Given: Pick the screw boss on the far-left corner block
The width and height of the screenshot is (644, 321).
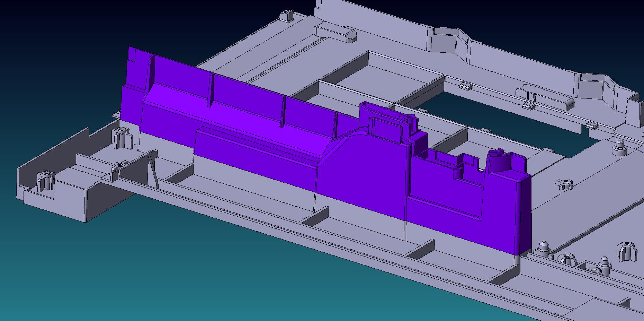Looking at the screenshot, I should (x=45, y=181).
